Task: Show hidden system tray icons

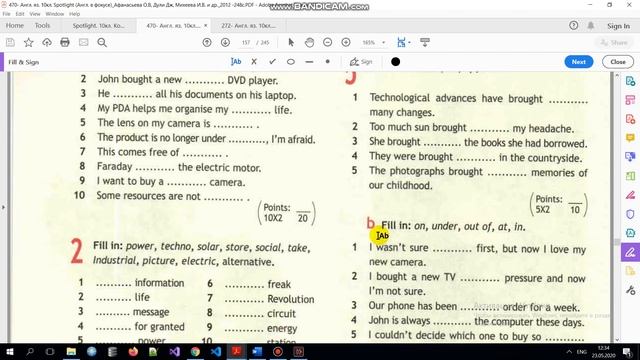Action: pos(569,351)
